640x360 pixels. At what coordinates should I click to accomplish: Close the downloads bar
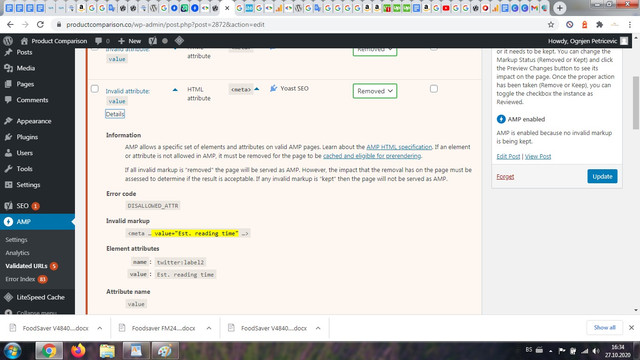(631, 328)
